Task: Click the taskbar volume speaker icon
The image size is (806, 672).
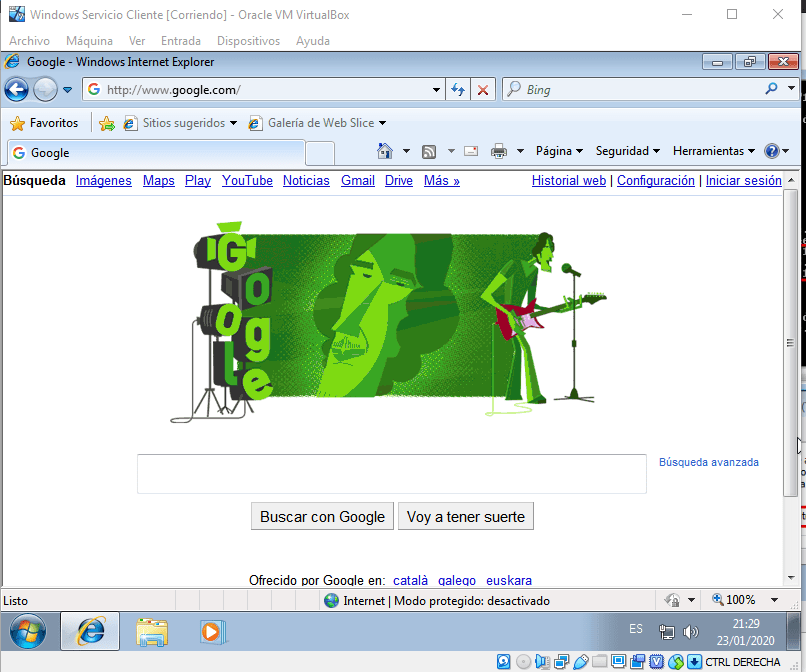Action: pos(690,632)
